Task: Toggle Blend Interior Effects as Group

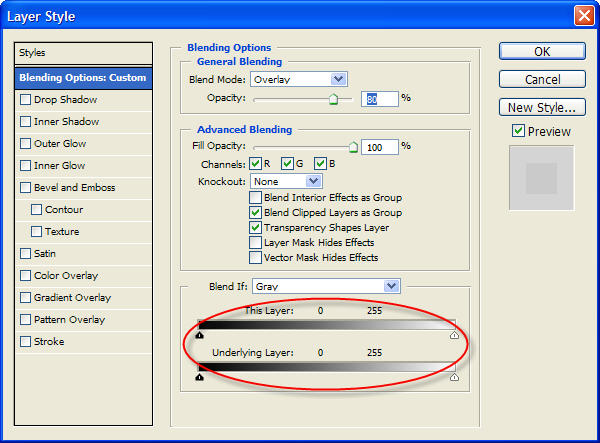Action: click(x=256, y=198)
